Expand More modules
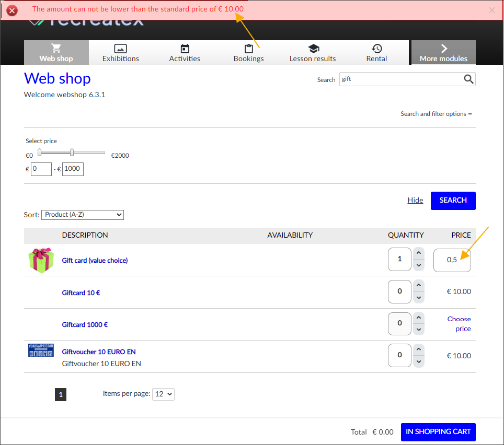 [443, 53]
